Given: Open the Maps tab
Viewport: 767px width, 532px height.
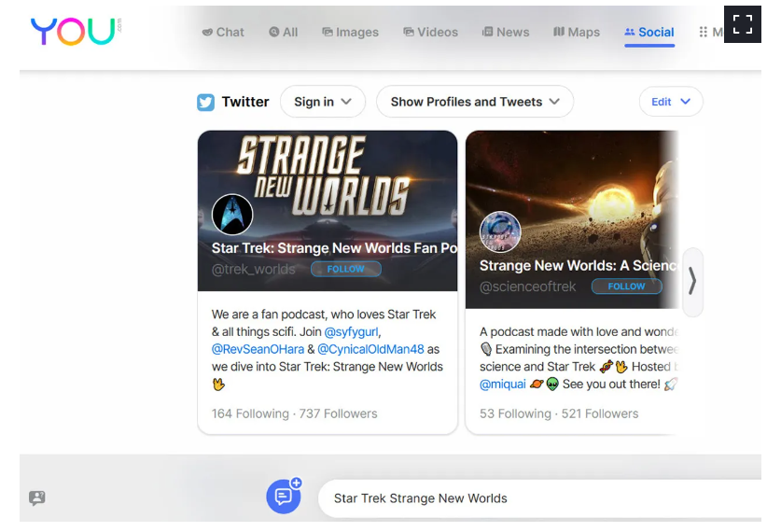Looking at the screenshot, I should coord(577,33).
